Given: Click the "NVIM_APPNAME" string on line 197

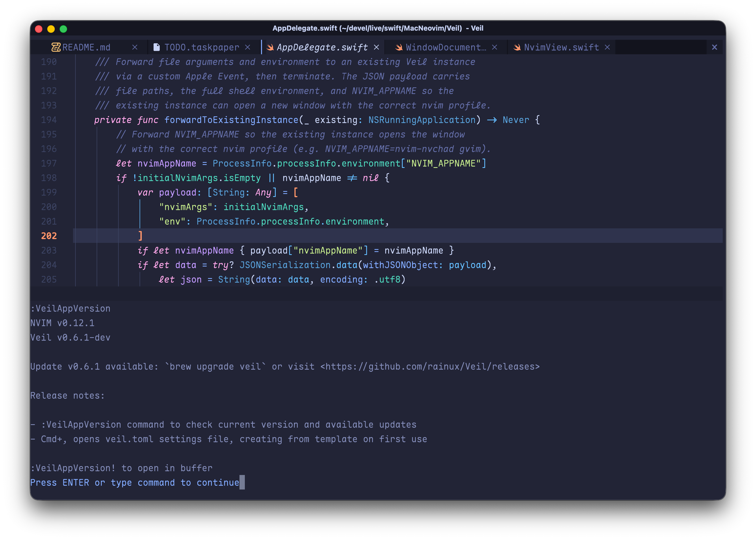Looking at the screenshot, I should [x=443, y=163].
